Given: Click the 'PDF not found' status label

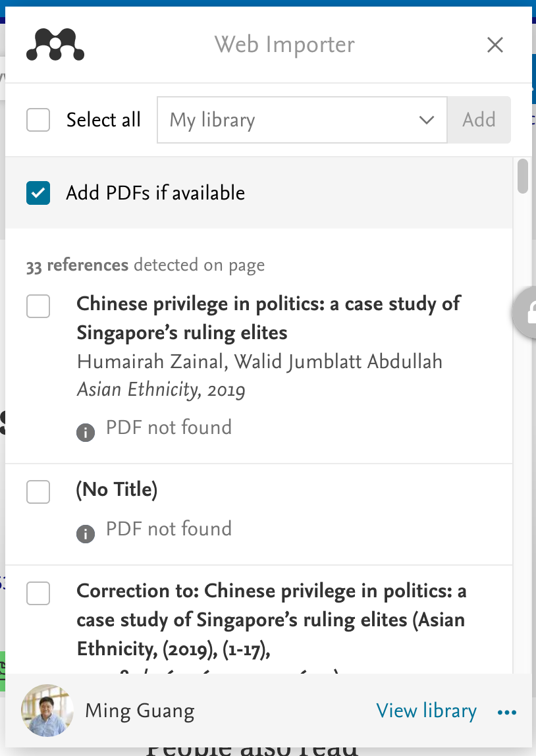Looking at the screenshot, I should tap(169, 427).
